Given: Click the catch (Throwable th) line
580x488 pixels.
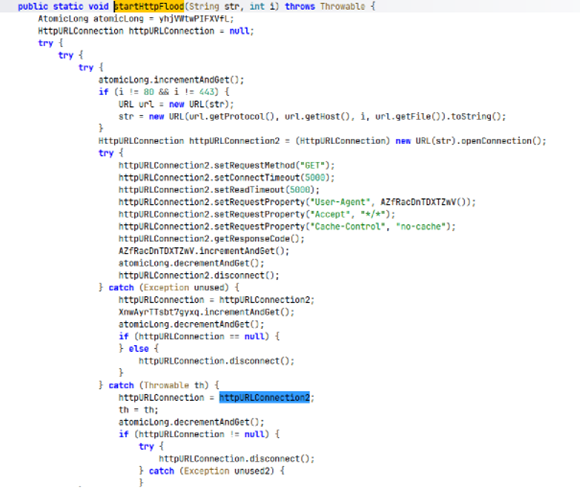Looking at the screenshot, I should (159, 385).
